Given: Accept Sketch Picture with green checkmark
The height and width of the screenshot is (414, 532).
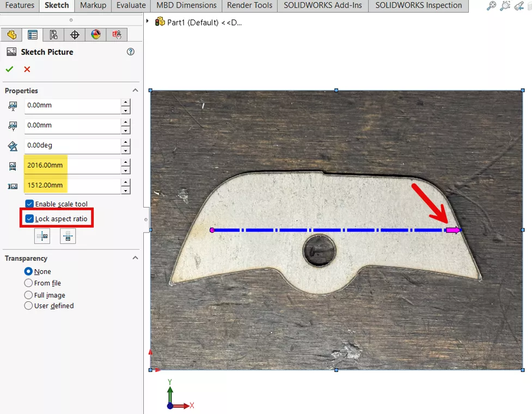Looking at the screenshot, I should (9, 69).
